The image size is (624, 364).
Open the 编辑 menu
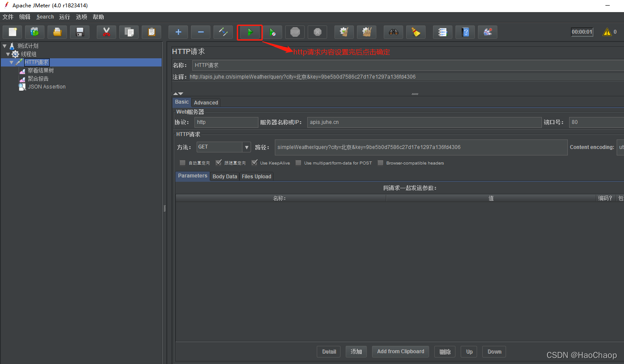25,17
